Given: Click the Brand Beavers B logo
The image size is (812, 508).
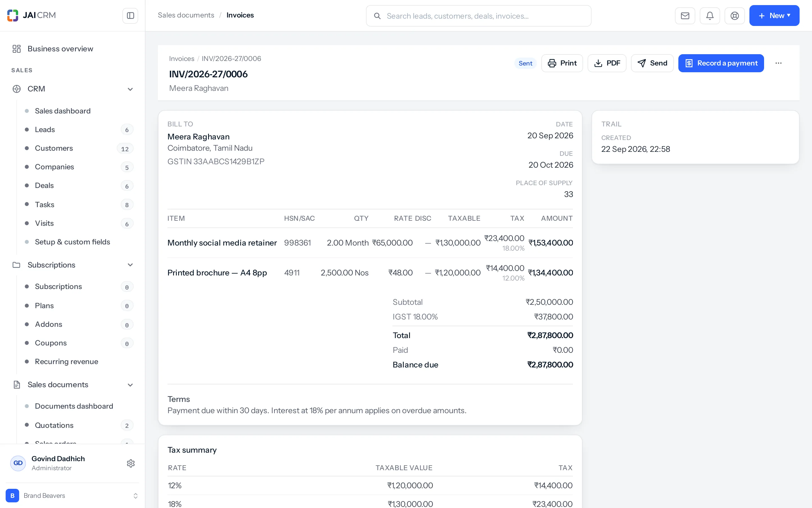Looking at the screenshot, I should tap(12, 496).
